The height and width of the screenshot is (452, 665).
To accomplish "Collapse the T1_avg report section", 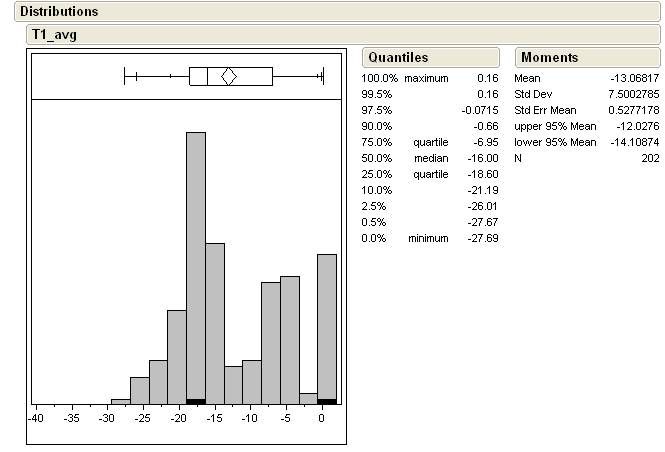I will click(x=54, y=35).
